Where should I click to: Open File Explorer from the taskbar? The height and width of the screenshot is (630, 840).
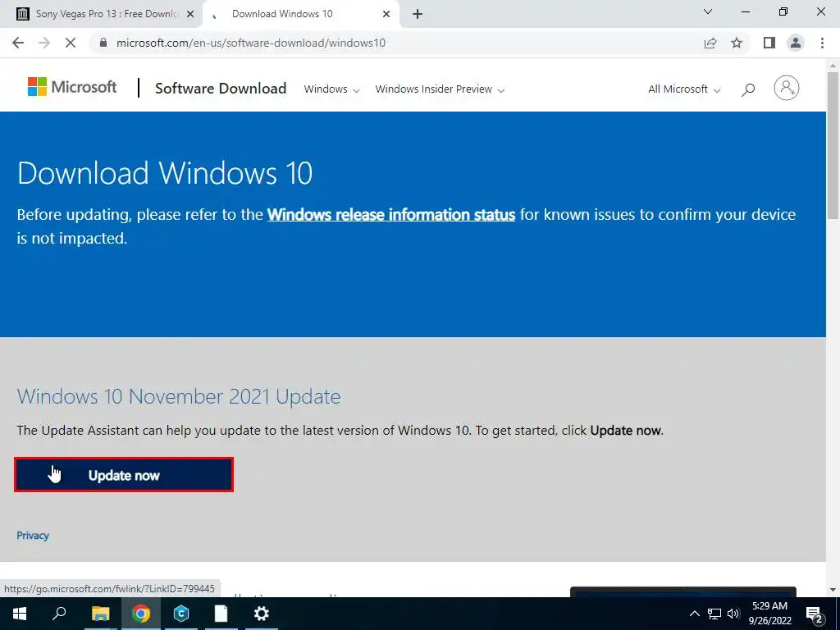[x=100, y=614]
